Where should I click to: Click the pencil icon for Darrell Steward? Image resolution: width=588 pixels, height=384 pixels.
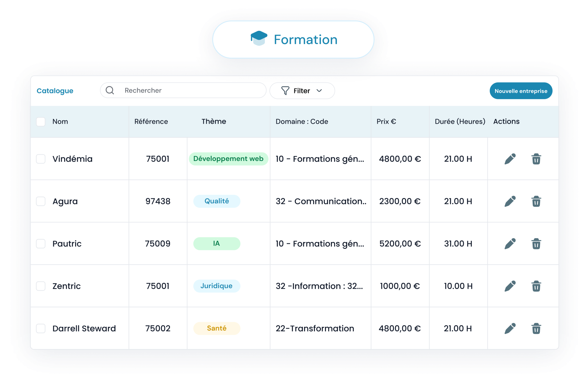pyautogui.click(x=510, y=328)
